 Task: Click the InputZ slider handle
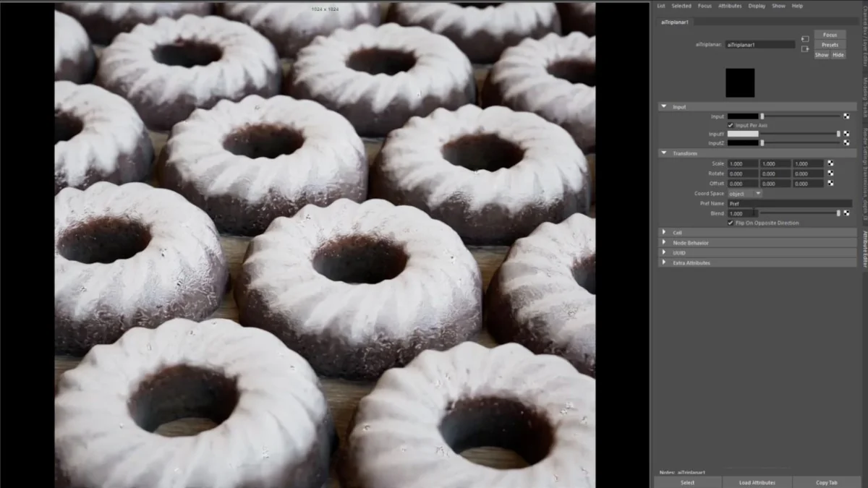[x=762, y=142]
